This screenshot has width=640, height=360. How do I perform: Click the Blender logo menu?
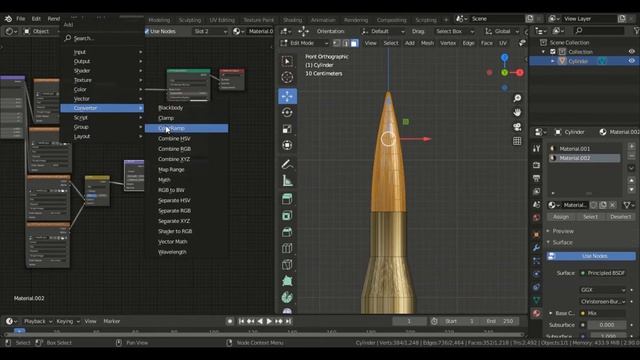(x=8, y=19)
